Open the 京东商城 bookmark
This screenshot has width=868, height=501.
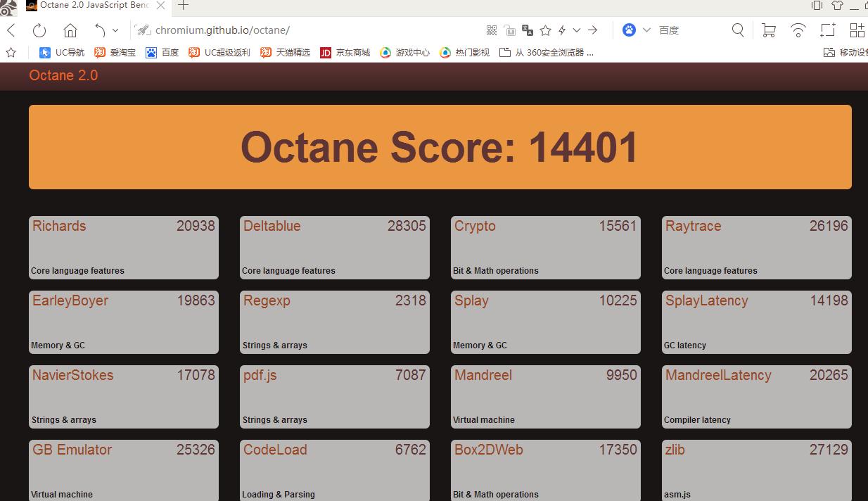[345, 52]
